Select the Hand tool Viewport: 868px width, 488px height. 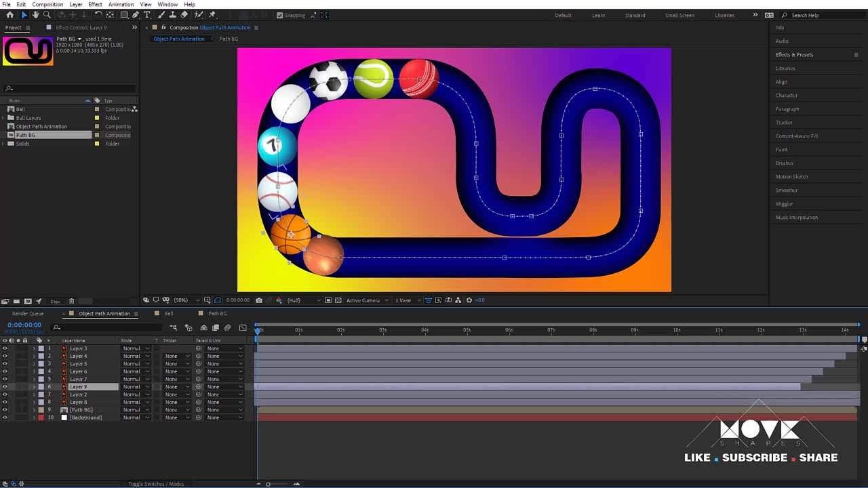[x=35, y=15]
